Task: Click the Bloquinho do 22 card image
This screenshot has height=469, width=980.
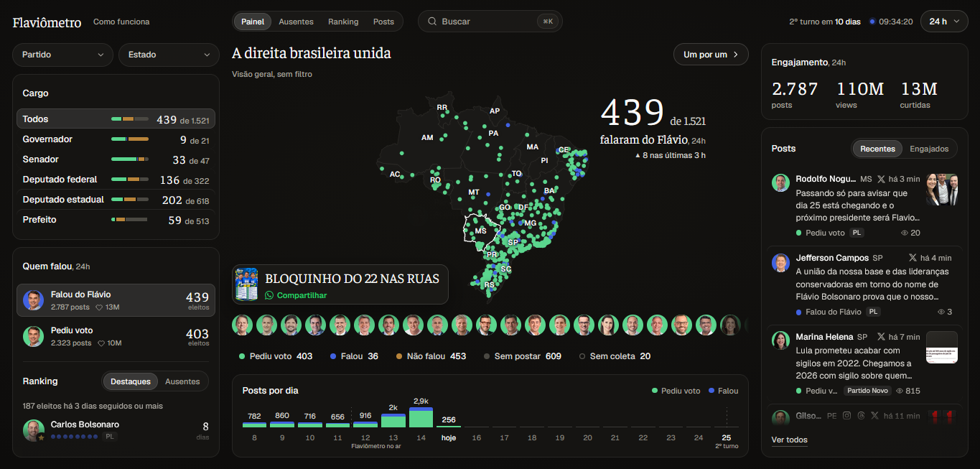Action: (247, 284)
